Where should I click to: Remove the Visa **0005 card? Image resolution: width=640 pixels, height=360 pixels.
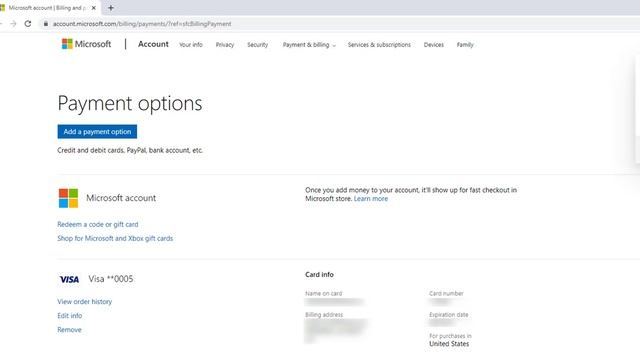pos(69,330)
